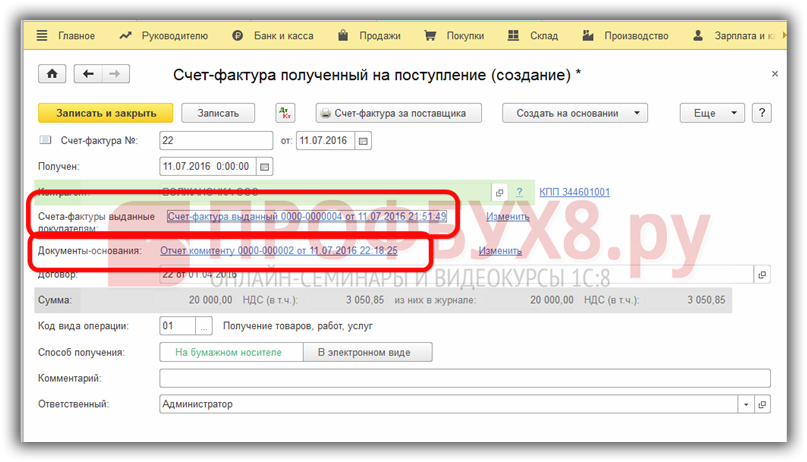Click the Дт/Кт postings icon
This screenshot has width=807, height=462.
click(285, 113)
